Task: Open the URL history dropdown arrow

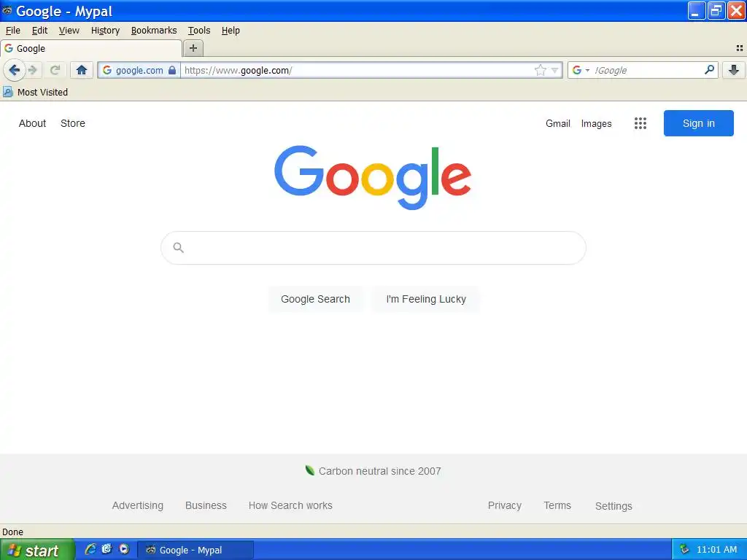Action: pyautogui.click(x=554, y=71)
